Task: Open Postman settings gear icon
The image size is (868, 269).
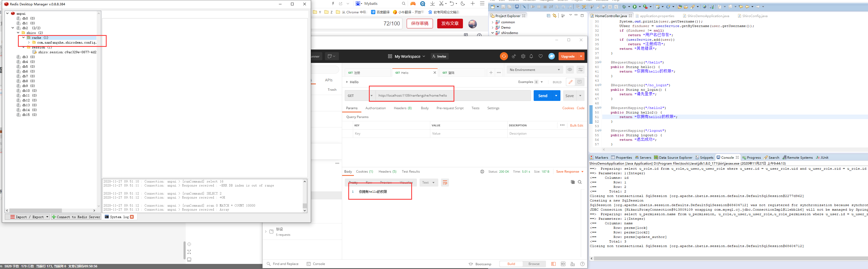Action: 523,56
